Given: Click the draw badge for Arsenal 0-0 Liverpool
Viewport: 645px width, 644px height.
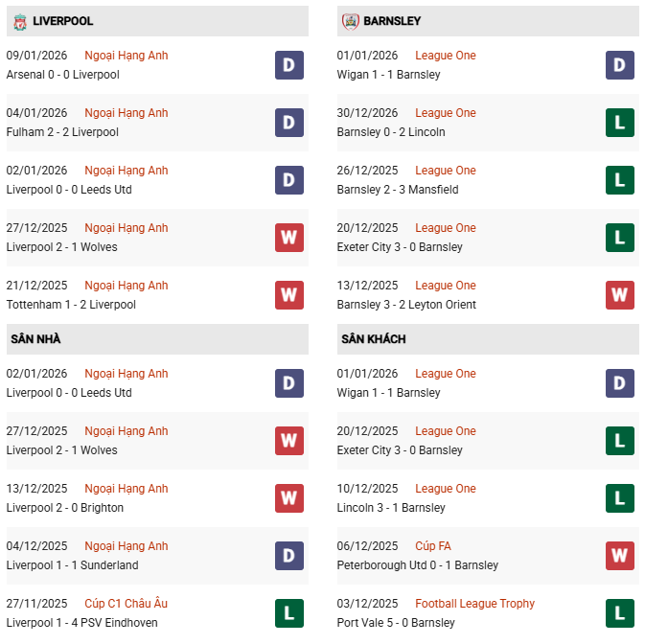Looking at the screenshot, I should coord(289,65).
